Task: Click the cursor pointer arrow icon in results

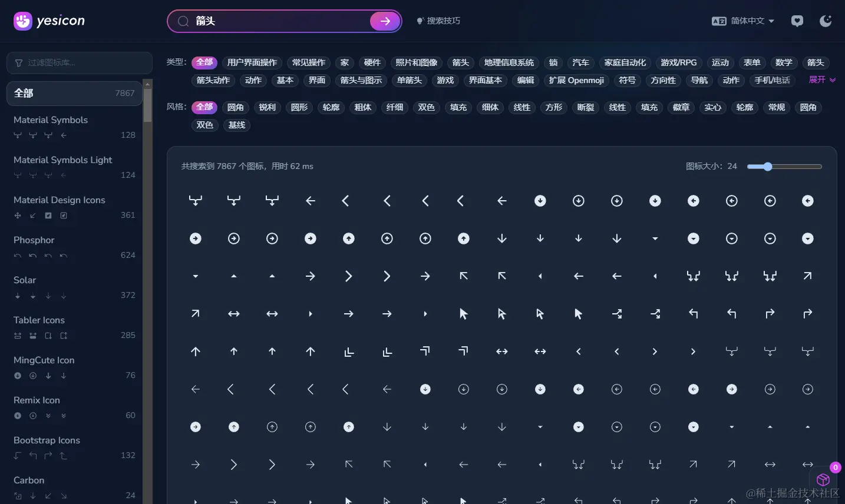Action: click(x=464, y=314)
